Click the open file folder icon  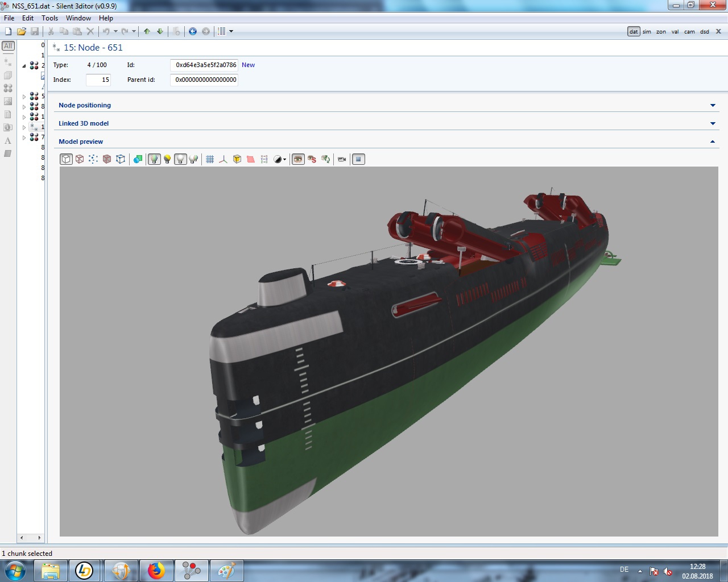(x=21, y=31)
